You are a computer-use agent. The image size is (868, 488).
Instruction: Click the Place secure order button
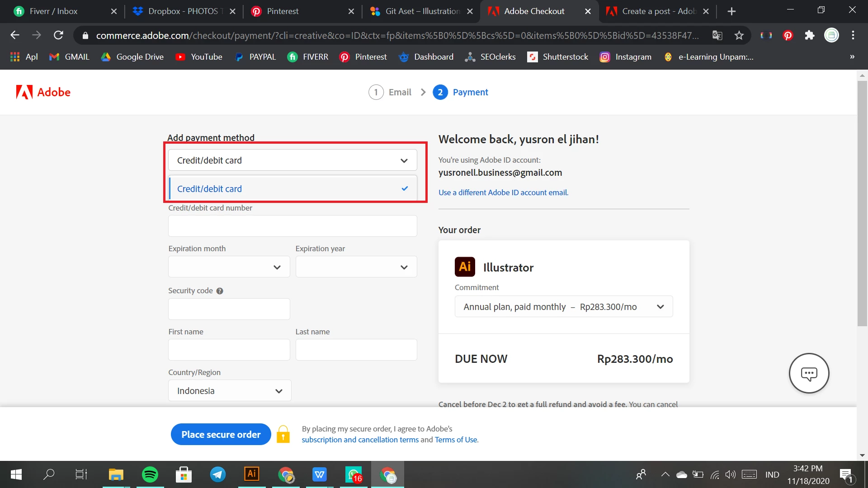click(x=221, y=434)
